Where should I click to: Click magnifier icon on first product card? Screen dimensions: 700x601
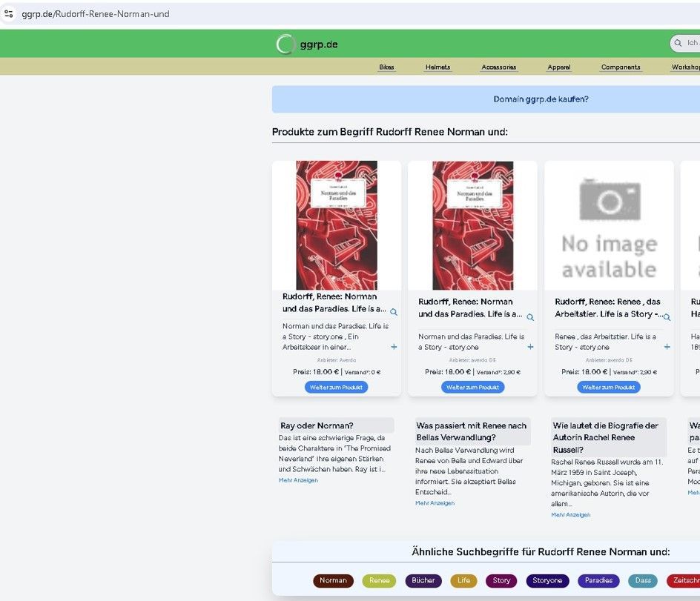394,313
